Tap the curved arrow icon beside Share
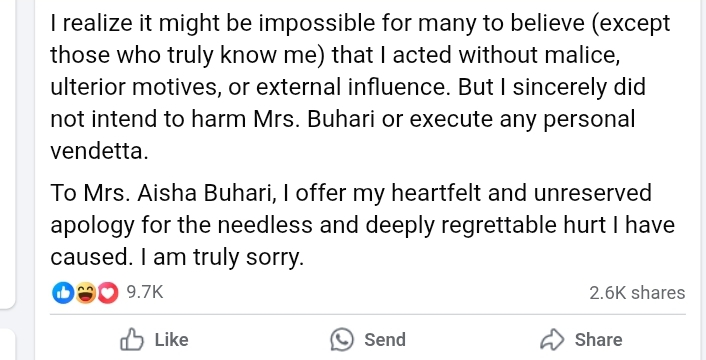 coord(552,339)
